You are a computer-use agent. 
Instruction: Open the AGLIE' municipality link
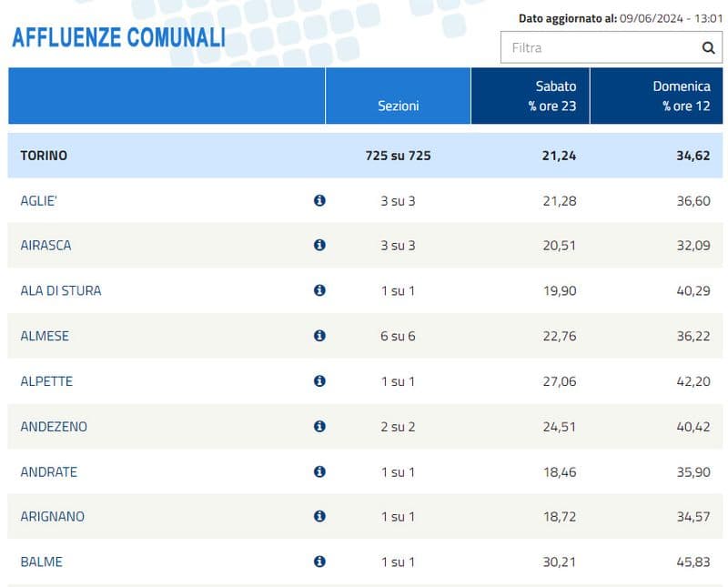pos(39,200)
